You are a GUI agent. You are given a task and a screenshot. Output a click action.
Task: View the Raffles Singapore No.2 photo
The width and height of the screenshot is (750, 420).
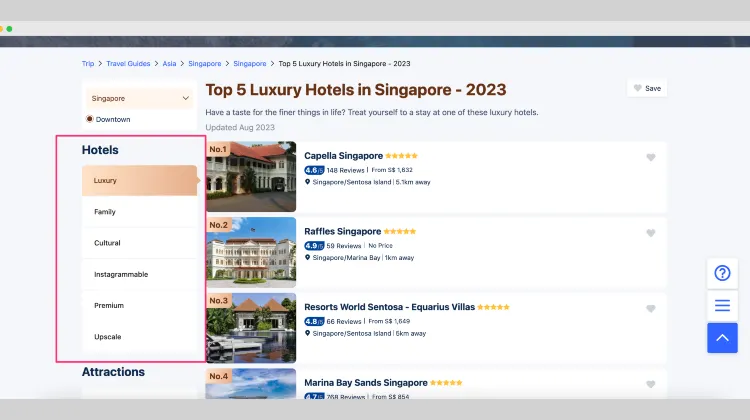[x=251, y=252]
